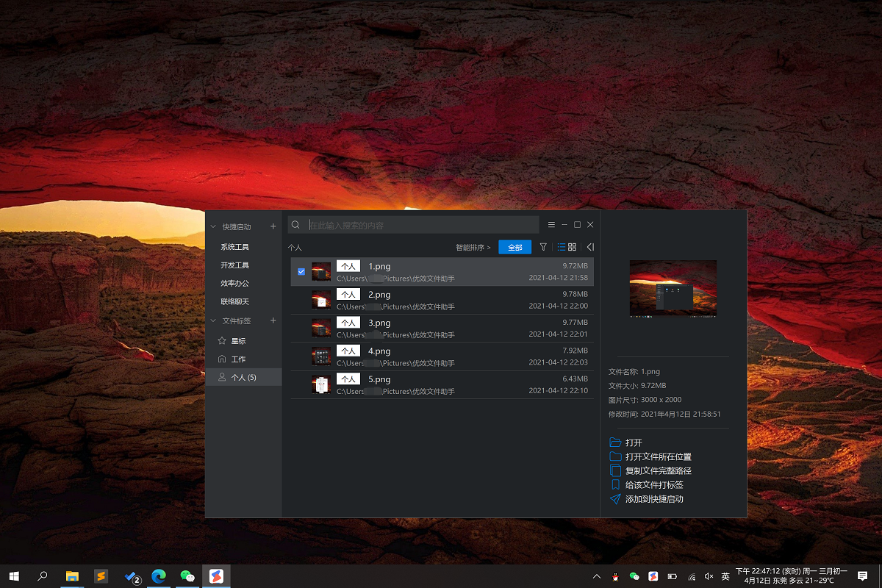Click the file name 1.png in the list
The width and height of the screenshot is (882, 588).
(379, 267)
